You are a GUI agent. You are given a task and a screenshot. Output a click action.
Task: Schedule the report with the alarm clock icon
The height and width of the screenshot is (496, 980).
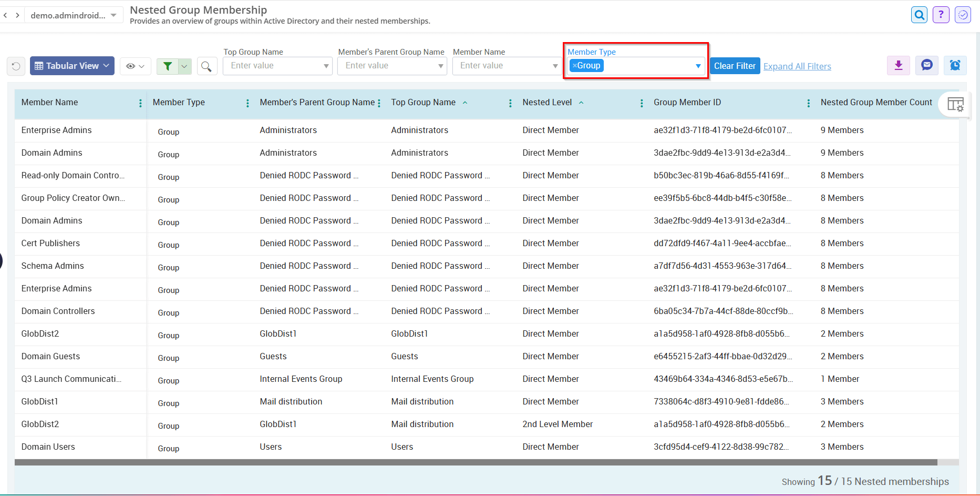click(x=955, y=65)
